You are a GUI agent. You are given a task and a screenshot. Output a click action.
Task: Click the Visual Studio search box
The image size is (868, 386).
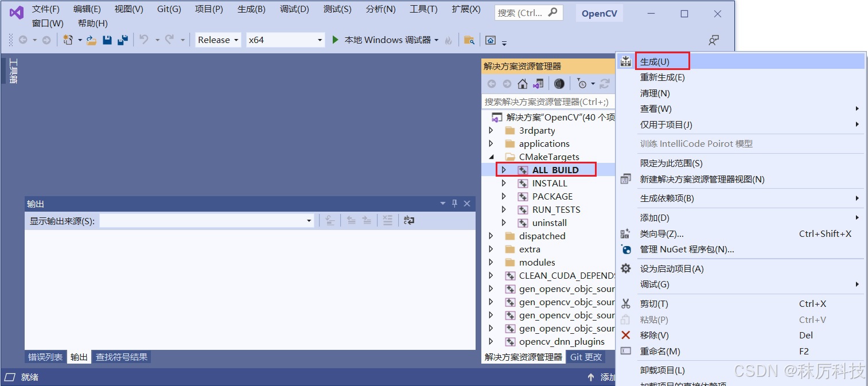pos(528,13)
